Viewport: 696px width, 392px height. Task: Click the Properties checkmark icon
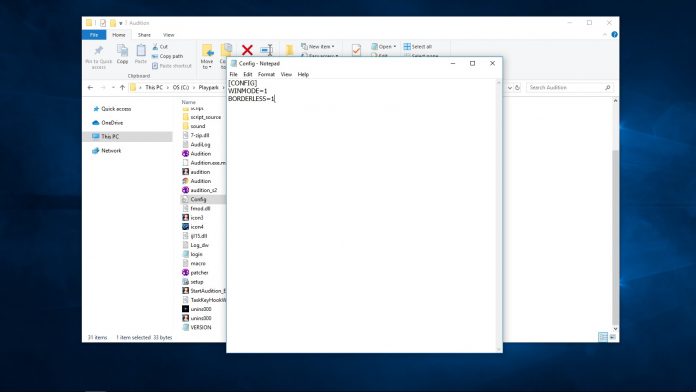coord(356,50)
